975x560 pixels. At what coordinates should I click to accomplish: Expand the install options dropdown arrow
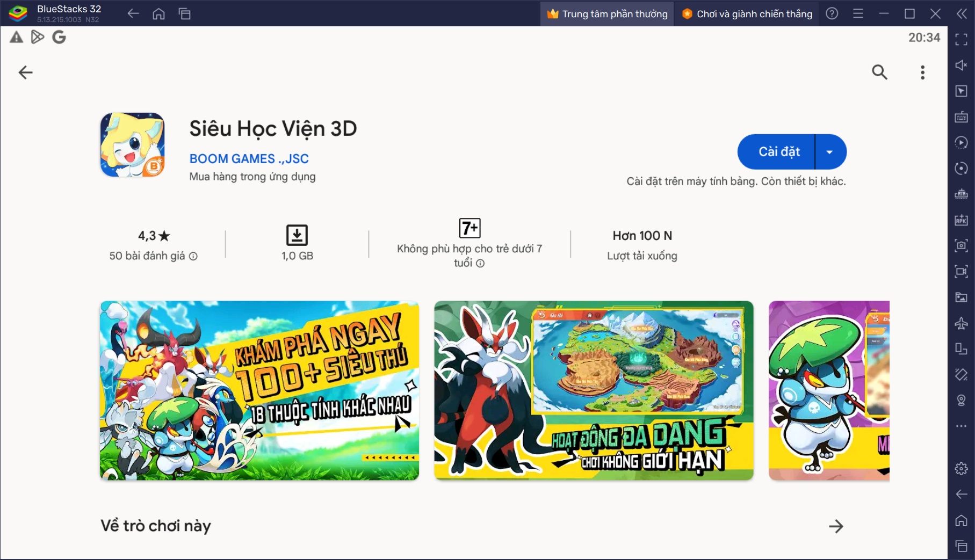[x=830, y=152]
